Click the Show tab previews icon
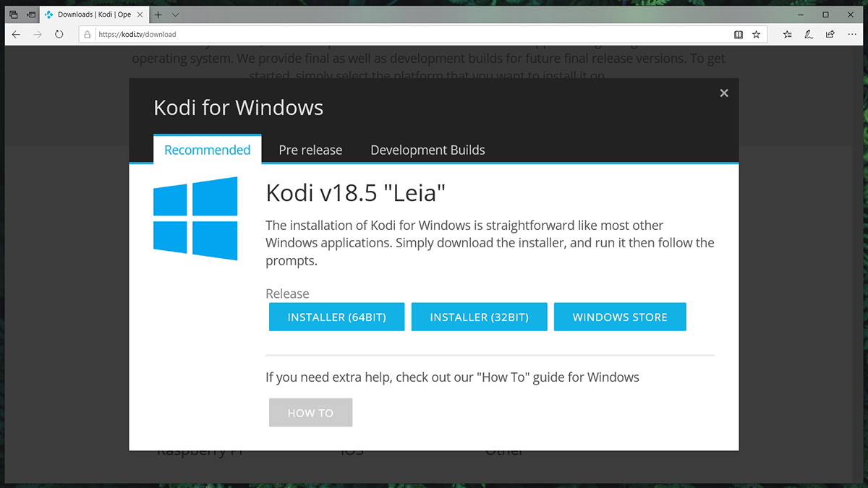The image size is (868, 488). pos(30,14)
